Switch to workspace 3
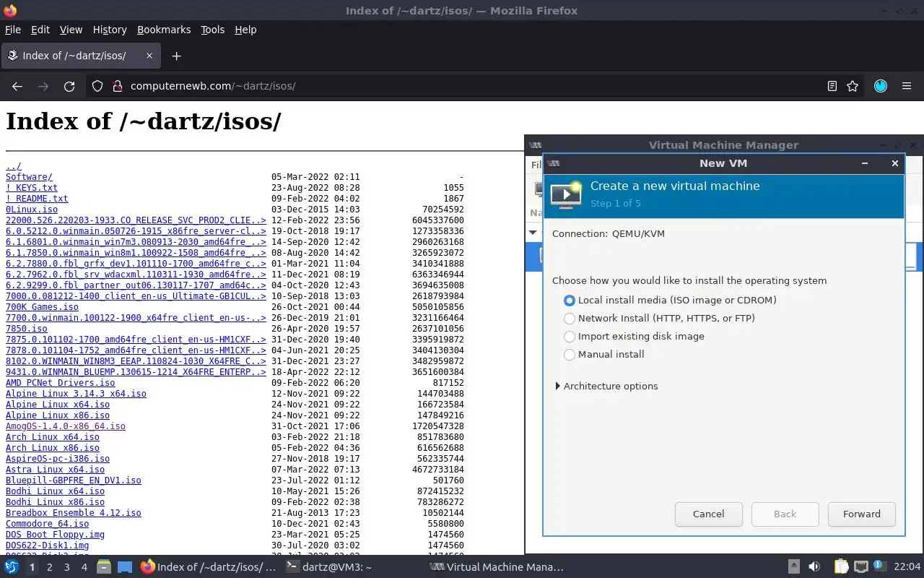This screenshot has height=578, width=924. click(x=66, y=567)
